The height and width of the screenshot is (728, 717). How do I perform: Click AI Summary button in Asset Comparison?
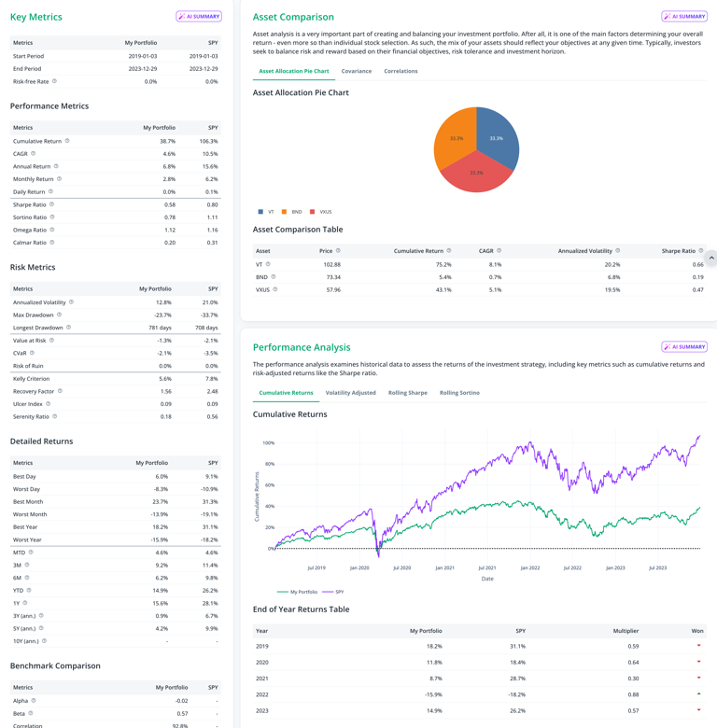[684, 16]
